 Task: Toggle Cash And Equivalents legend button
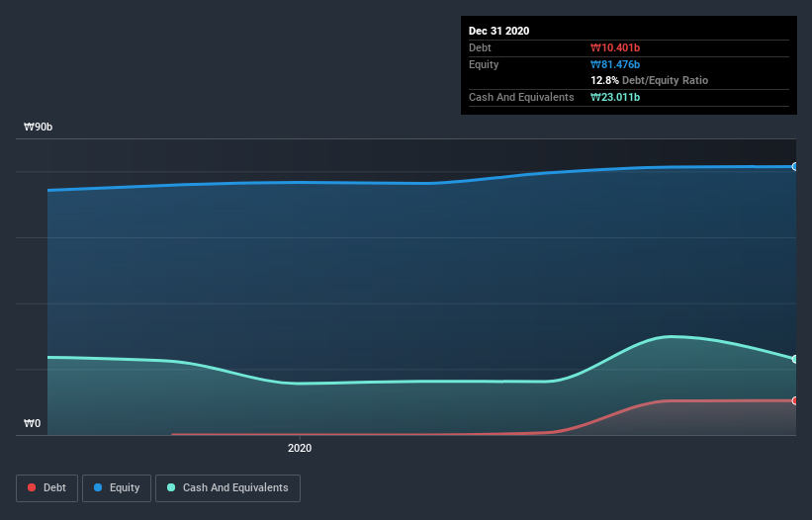[227, 488]
